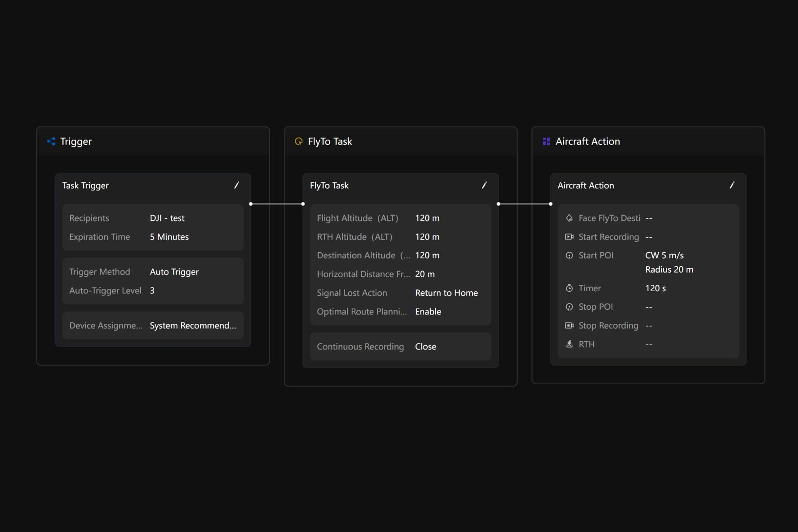The width and height of the screenshot is (798, 532).
Task: Click the Timer stopwatch icon
Action: (569, 288)
